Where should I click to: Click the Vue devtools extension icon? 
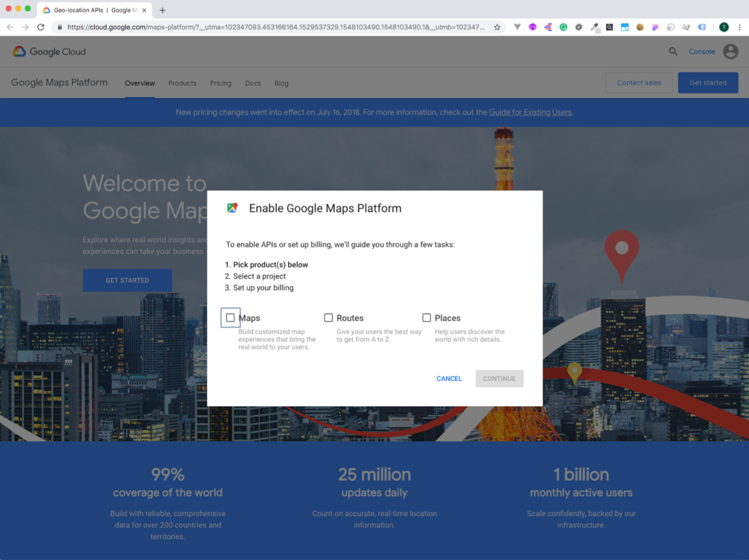[517, 27]
